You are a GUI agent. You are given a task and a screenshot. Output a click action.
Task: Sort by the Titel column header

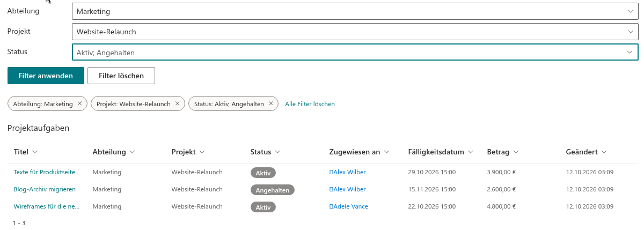click(x=26, y=152)
